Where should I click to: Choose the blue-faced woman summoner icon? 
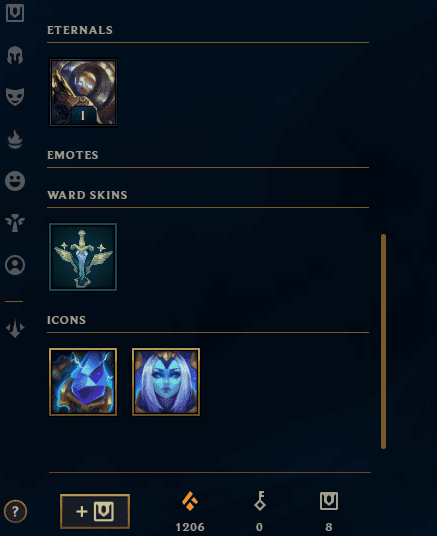(166, 382)
